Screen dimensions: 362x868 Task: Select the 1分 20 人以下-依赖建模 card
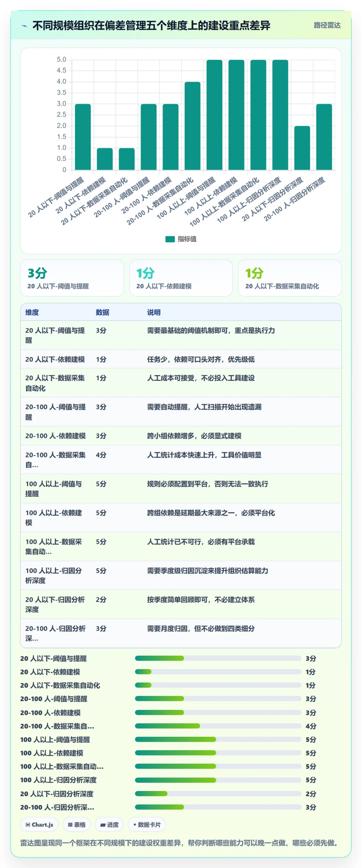181,278
